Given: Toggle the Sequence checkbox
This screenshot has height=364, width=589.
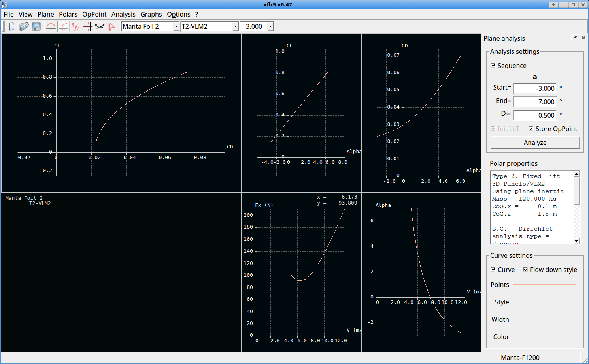Looking at the screenshot, I should point(493,66).
